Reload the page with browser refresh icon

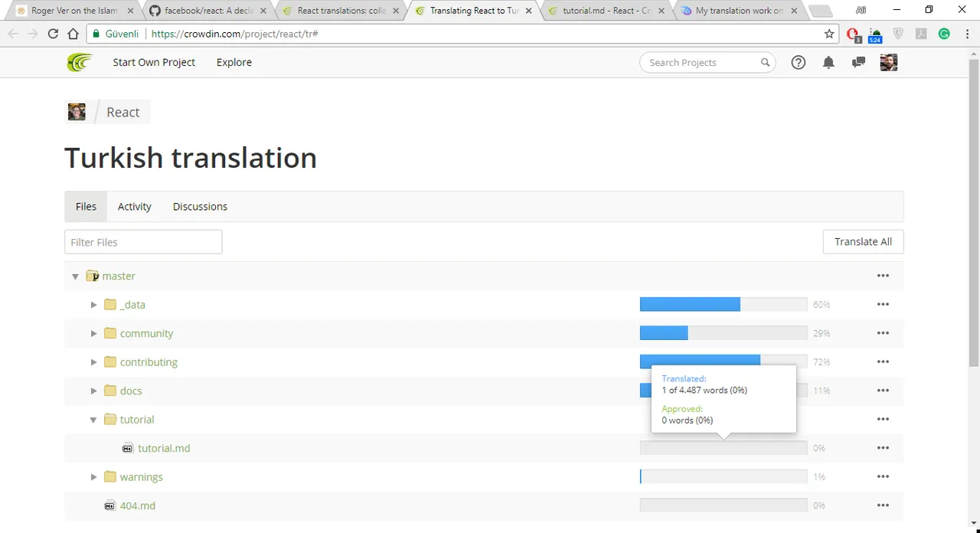53,34
